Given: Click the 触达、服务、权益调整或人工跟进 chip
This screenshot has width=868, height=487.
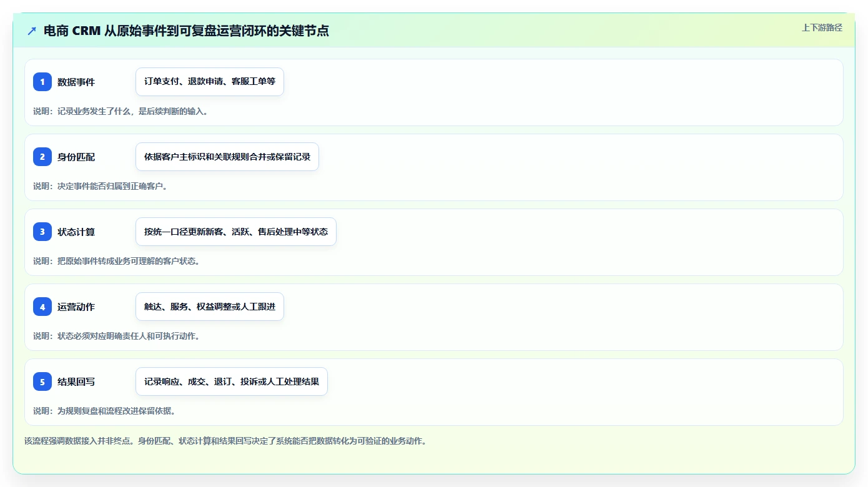Looking at the screenshot, I should coord(210,307).
